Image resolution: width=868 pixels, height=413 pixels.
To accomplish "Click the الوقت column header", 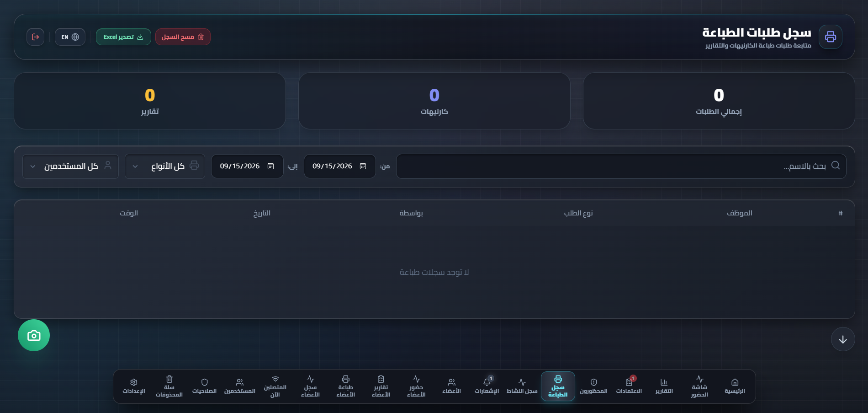I will 129,213.
